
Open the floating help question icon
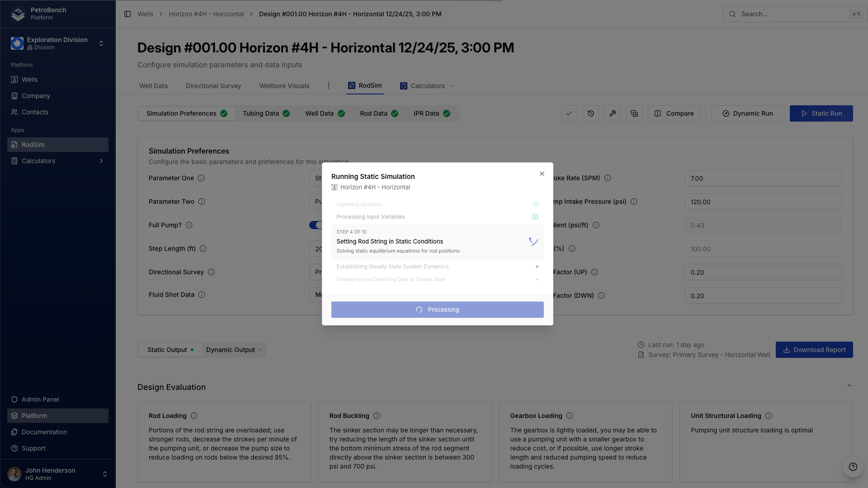click(x=853, y=467)
